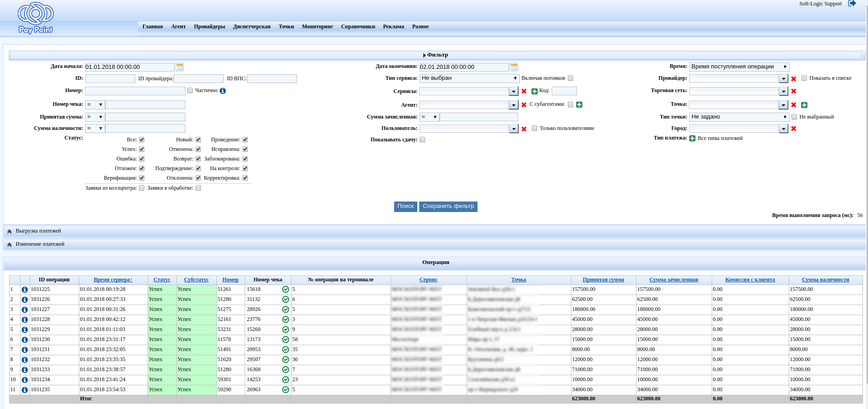The width and height of the screenshot is (868, 409).
Task: Click the green plus next to Сервисы
Action: (534, 91)
